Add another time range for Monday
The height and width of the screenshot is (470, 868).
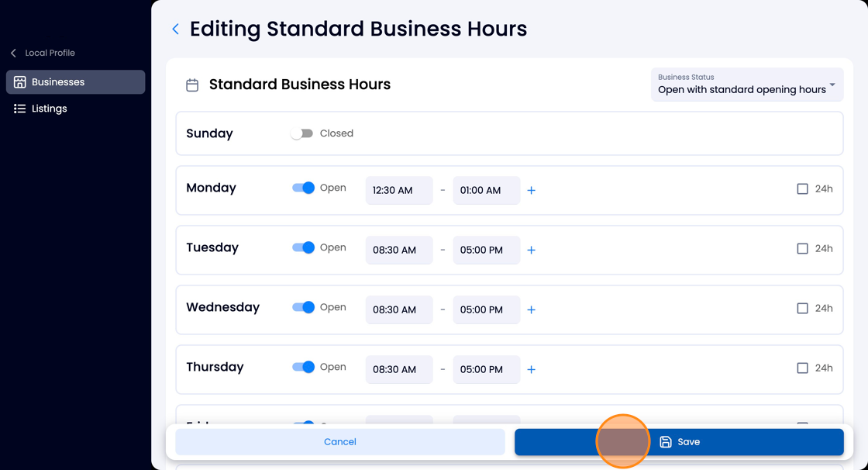click(532, 190)
